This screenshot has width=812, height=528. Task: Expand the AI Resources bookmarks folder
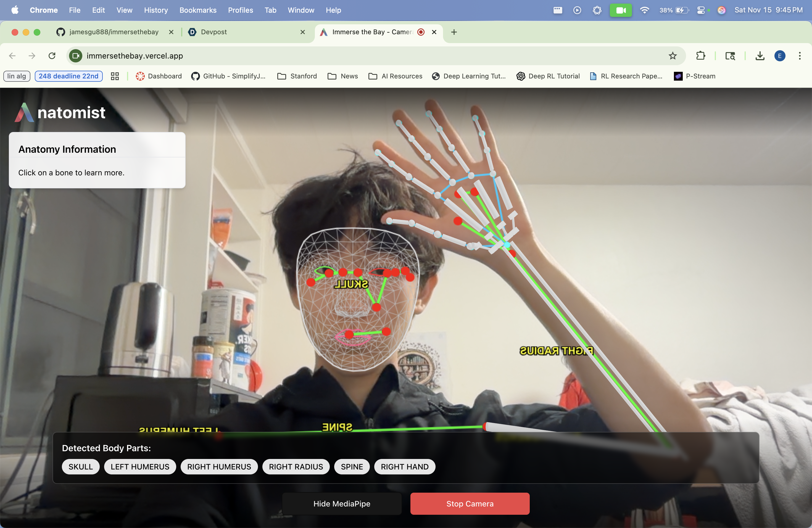point(396,76)
